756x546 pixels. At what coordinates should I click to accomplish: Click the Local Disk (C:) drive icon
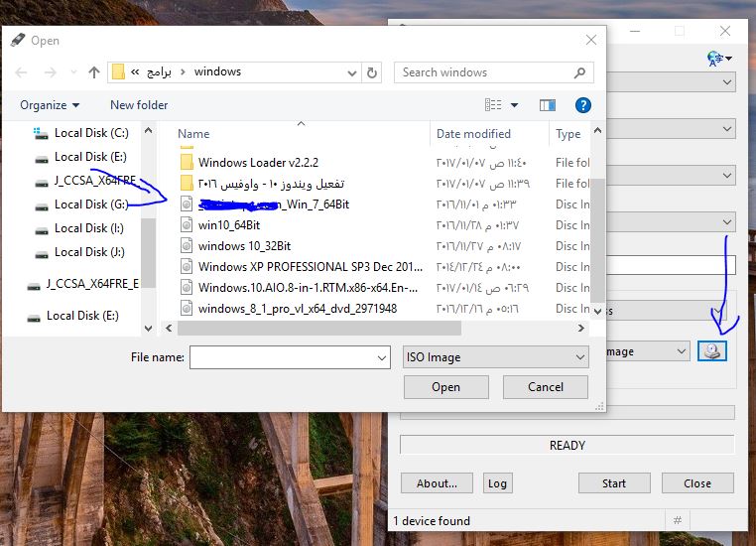pos(41,133)
